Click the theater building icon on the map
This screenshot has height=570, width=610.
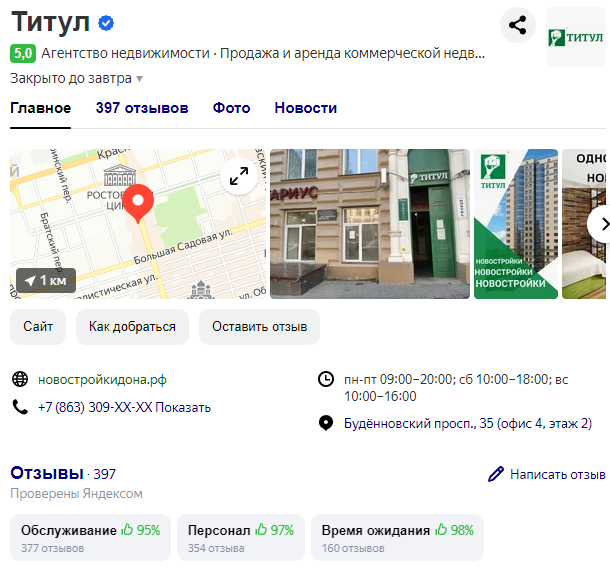point(120,175)
